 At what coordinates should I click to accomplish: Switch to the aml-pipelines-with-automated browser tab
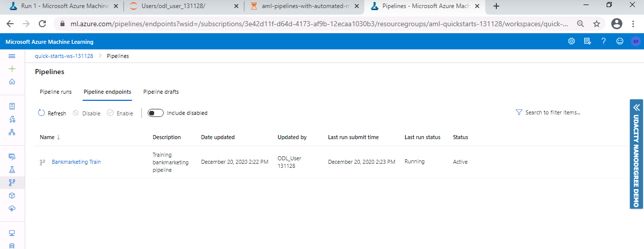[303, 6]
